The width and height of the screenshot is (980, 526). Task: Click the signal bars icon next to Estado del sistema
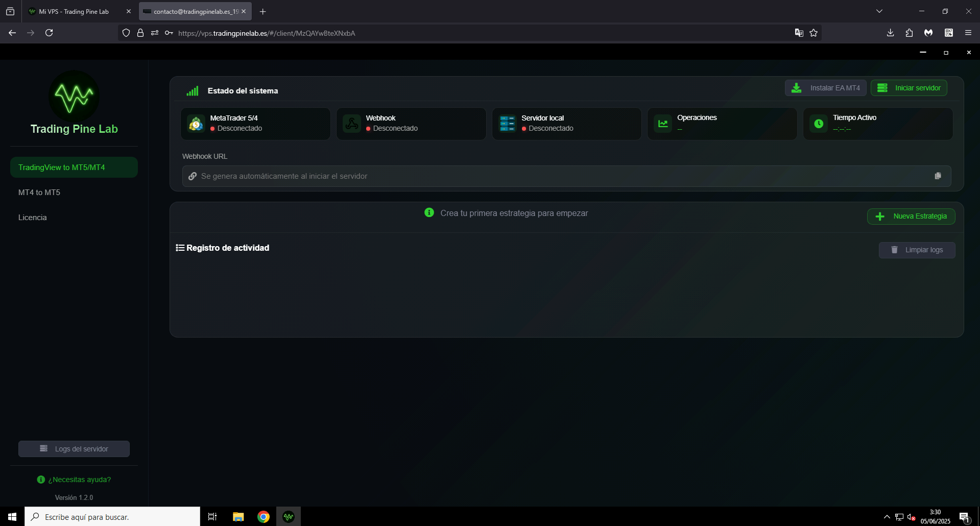pos(192,90)
